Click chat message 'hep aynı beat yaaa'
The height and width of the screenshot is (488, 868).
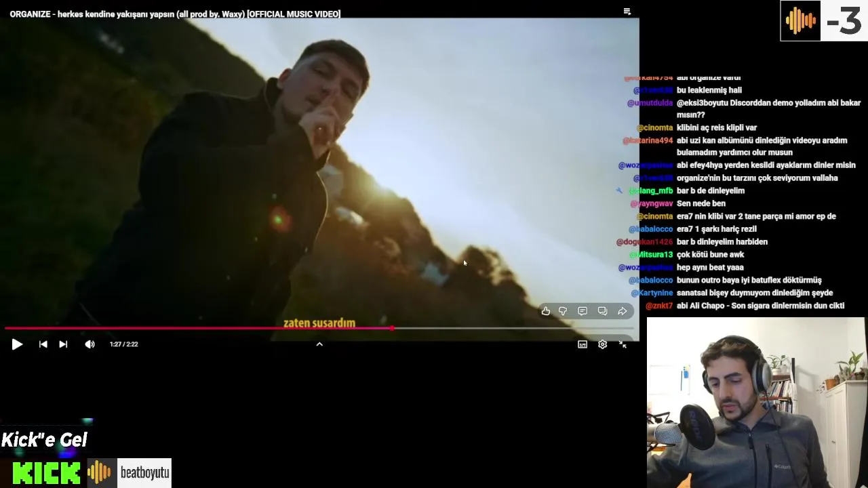[710, 268]
